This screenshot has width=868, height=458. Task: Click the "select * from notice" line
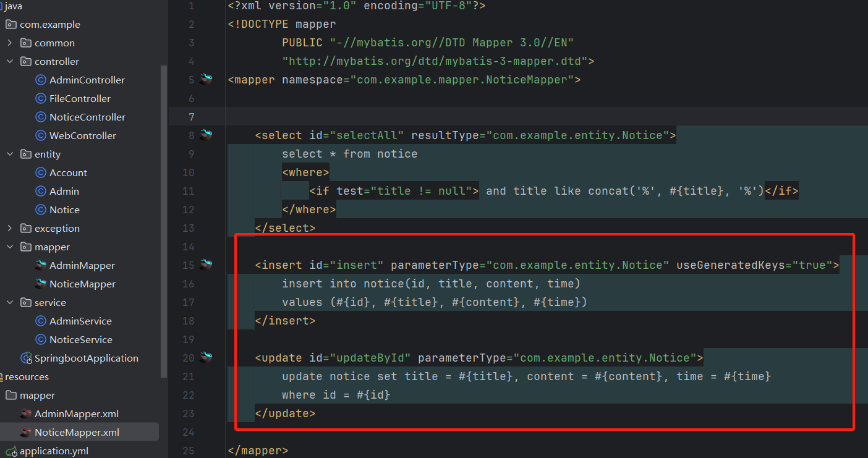pos(350,154)
